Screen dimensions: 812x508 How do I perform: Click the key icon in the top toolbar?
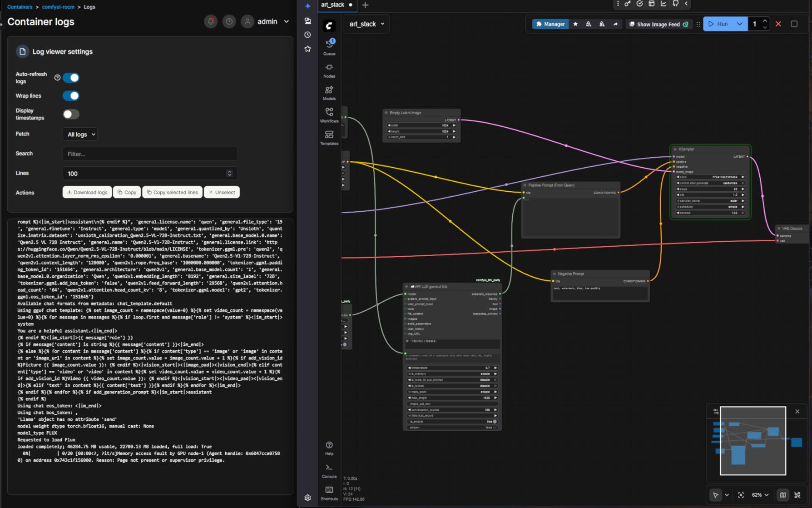coord(627,4)
